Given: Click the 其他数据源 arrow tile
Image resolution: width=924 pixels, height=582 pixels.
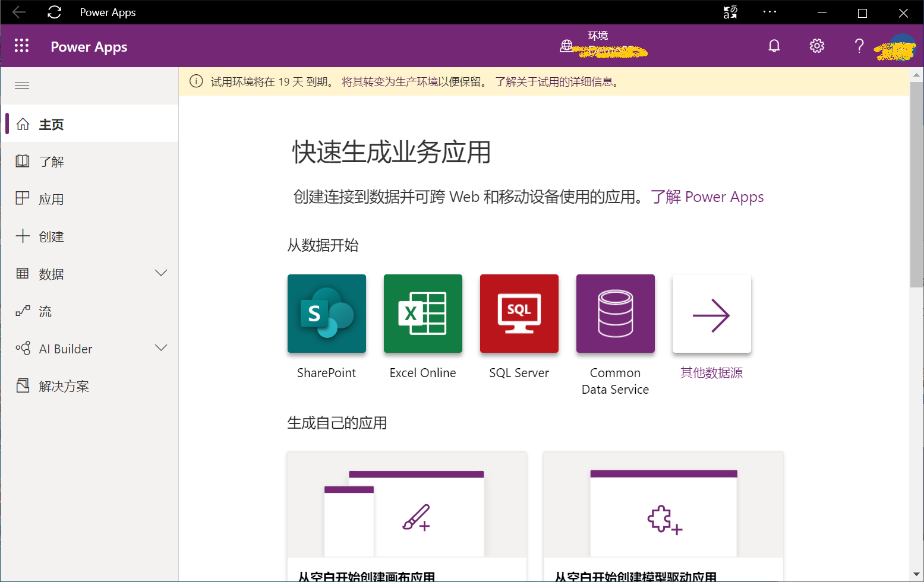Looking at the screenshot, I should (x=711, y=314).
